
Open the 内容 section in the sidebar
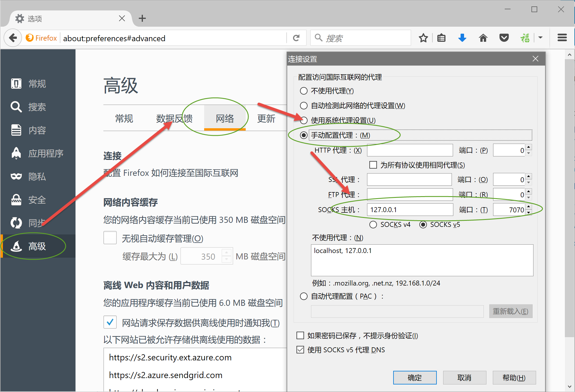pyautogui.click(x=38, y=130)
